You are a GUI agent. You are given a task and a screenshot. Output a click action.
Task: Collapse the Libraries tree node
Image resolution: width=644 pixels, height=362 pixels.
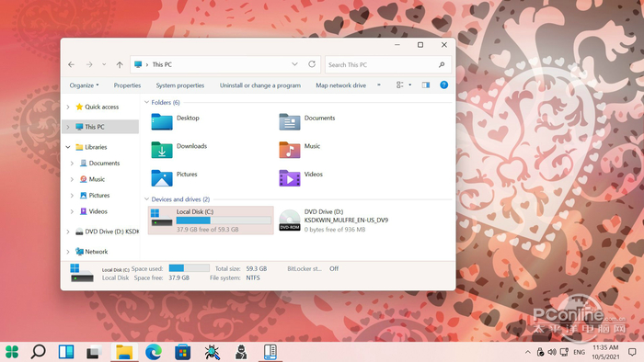point(68,147)
